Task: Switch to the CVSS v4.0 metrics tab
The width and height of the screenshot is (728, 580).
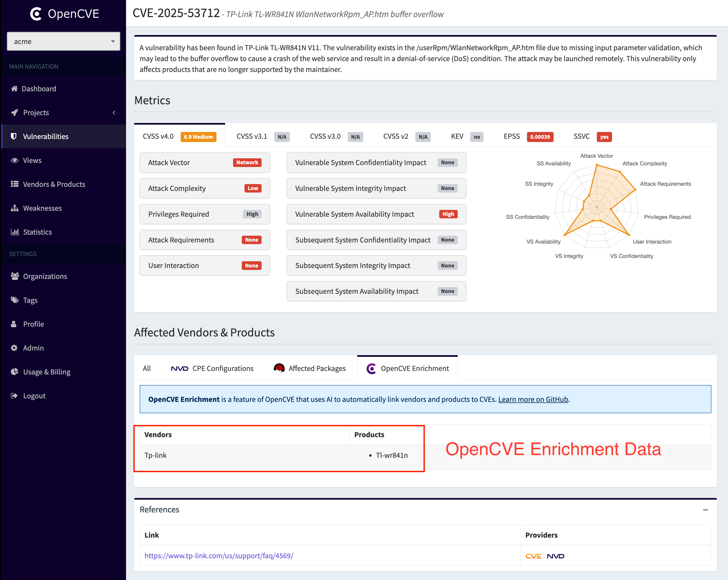Action: point(179,136)
